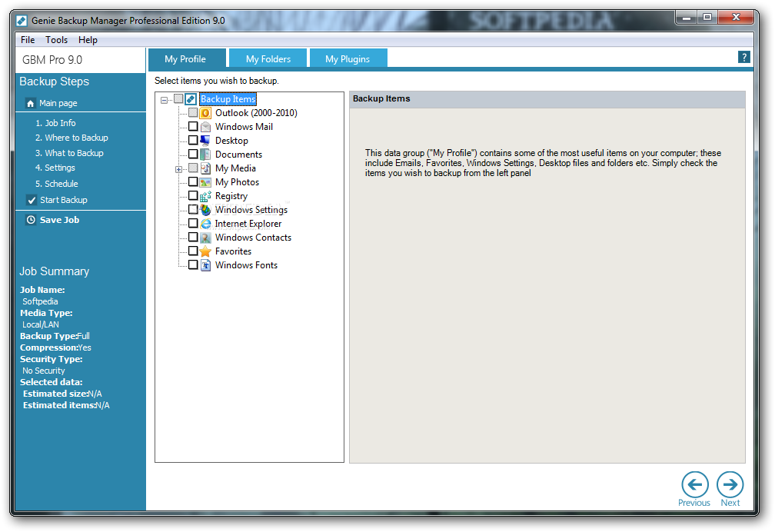Open the Tools menu

pos(56,39)
